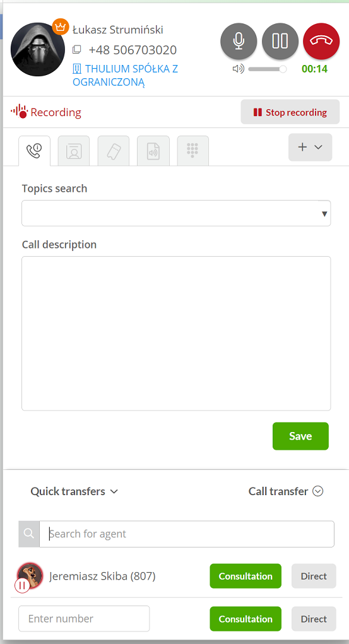Expand the Quick transfers list
Viewport: 349px width, 644px height.
click(x=74, y=491)
